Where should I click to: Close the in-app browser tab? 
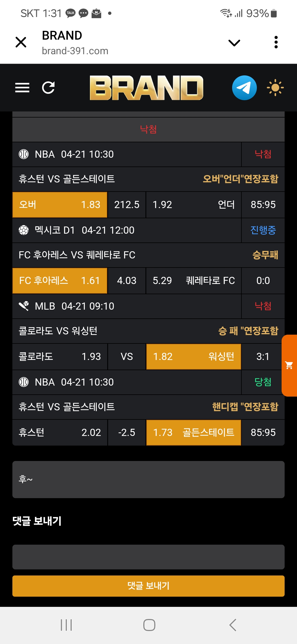(x=21, y=42)
